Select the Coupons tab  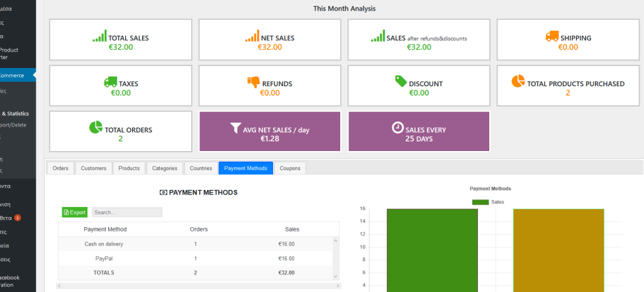[x=290, y=168]
